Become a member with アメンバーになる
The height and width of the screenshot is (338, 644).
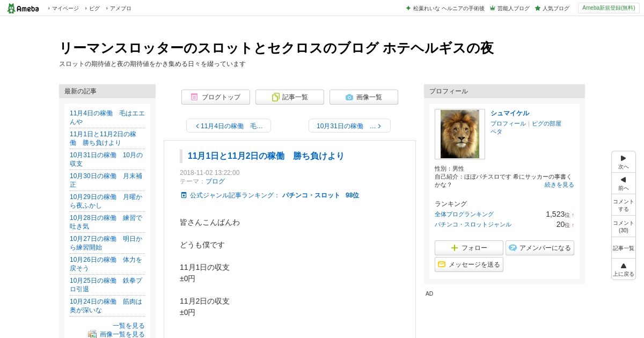pyautogui.click(x=540, y=248)
